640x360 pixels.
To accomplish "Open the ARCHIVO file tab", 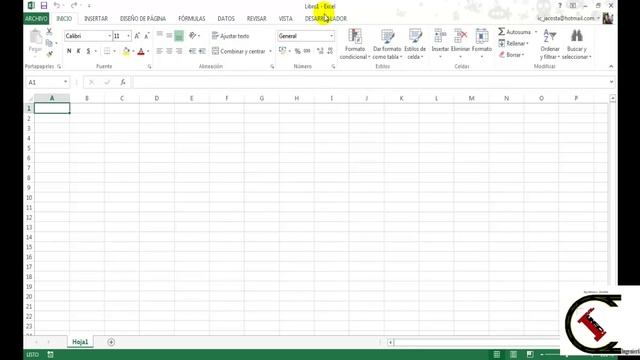I will [x=36, y=18].
